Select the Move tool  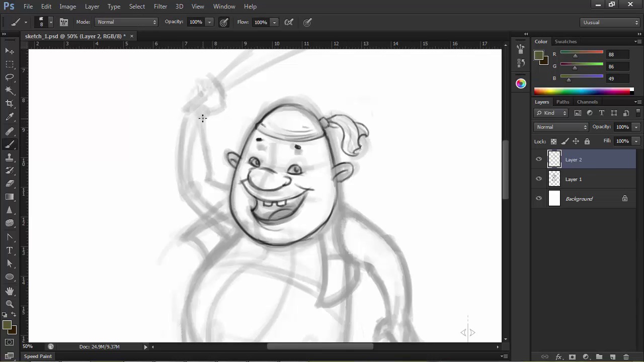[x=10, y=51]
